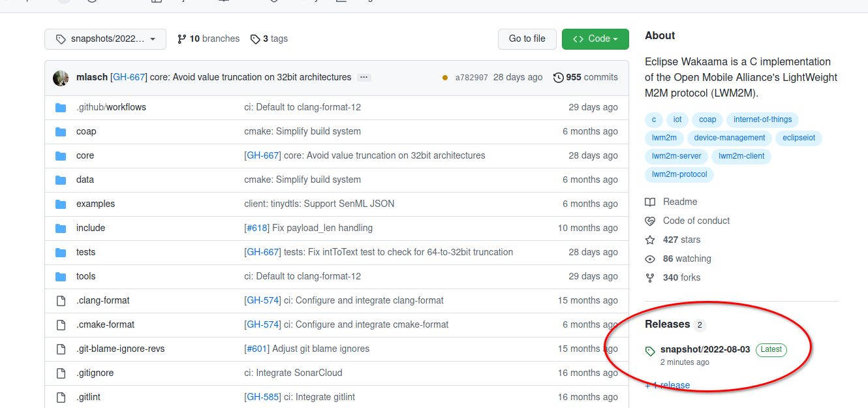
Task: Click the eye icon beside 86 watching
Action: point(649,259)
